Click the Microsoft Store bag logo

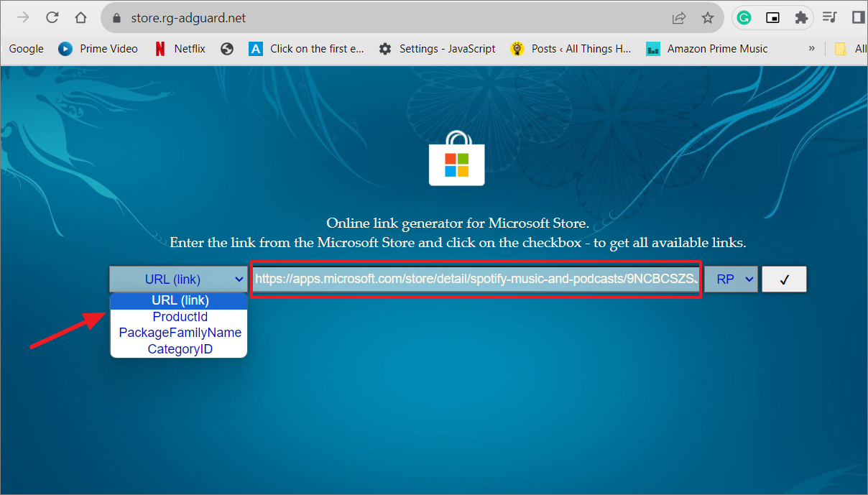click(x=457, y=158)
